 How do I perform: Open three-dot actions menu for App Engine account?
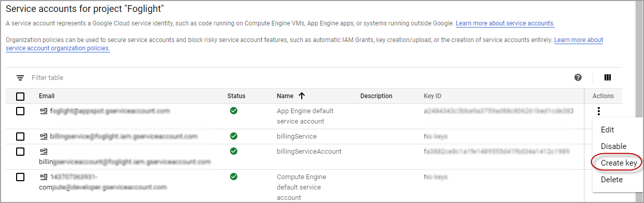(x=599, y=111)
